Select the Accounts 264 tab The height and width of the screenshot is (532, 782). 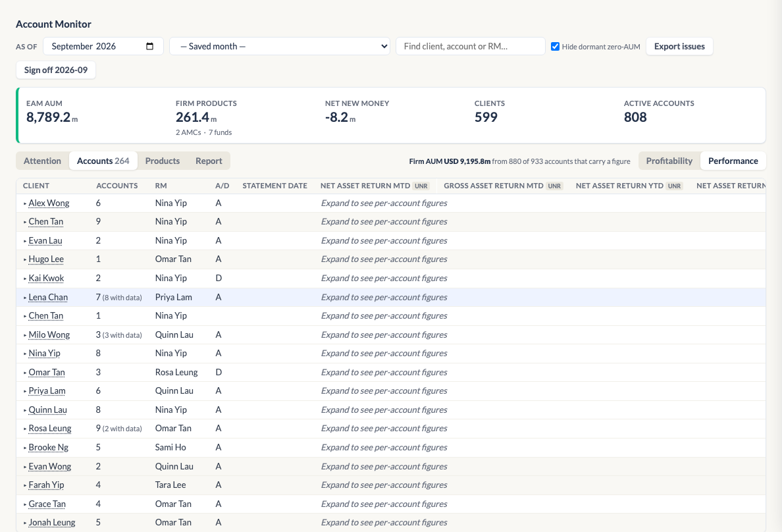click(103, 161)
